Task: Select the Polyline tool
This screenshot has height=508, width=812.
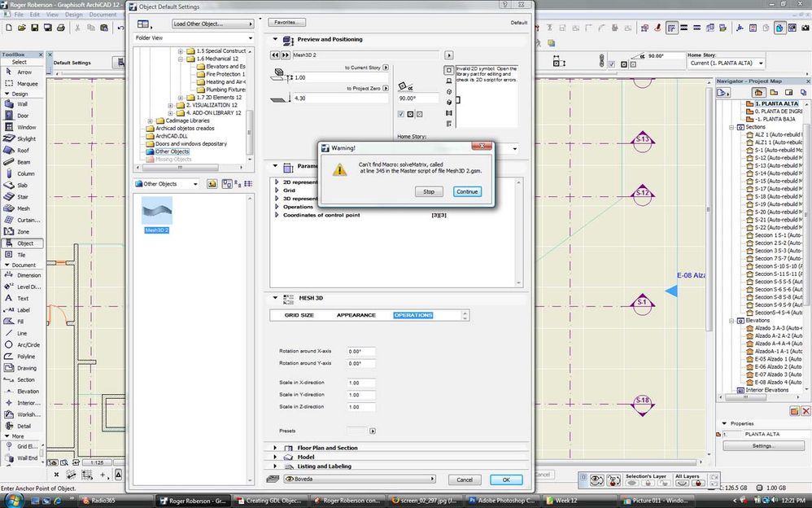Action: coord(26,357)
